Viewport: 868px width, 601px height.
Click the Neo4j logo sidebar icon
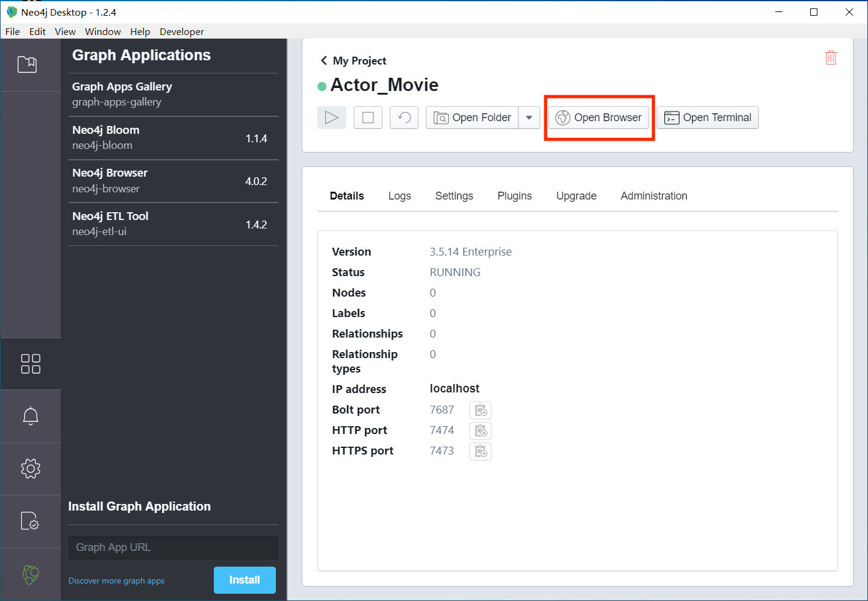pyautogui.click(x=31, y=574)
